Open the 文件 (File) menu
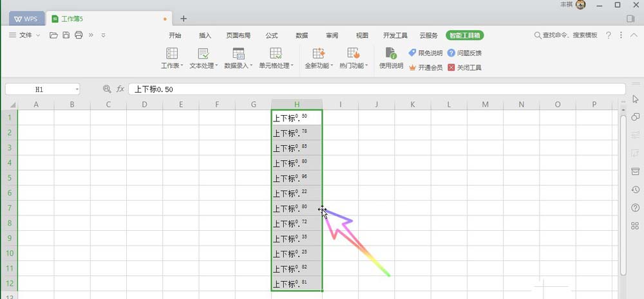Image resolution: width=644 pixels, height=299 pixels. click(x=24, y=35)
